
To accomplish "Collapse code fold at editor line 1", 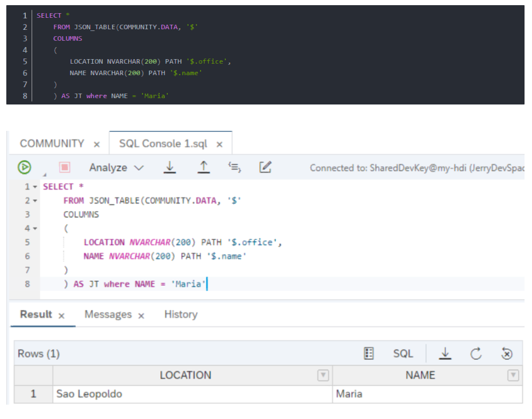I will click(x=35, y=187).
